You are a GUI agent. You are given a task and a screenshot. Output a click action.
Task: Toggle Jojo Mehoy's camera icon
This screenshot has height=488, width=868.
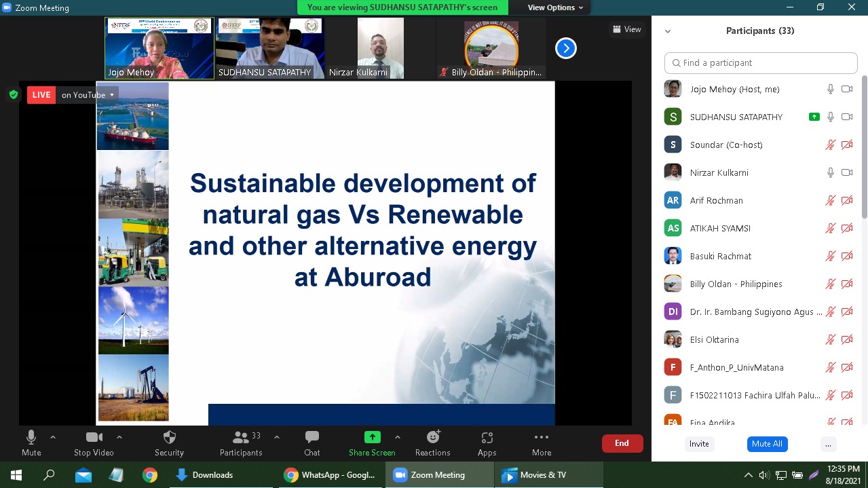(847, 89)
